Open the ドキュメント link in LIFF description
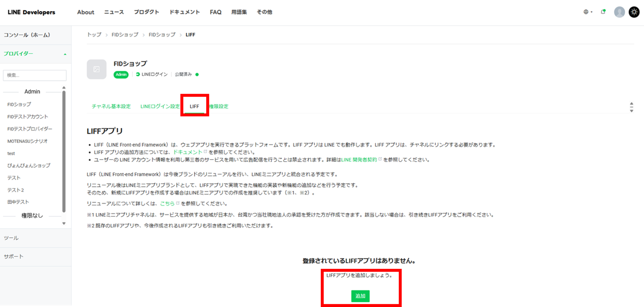The width and height of the screenshot is (644, 307). coord(188,152)
